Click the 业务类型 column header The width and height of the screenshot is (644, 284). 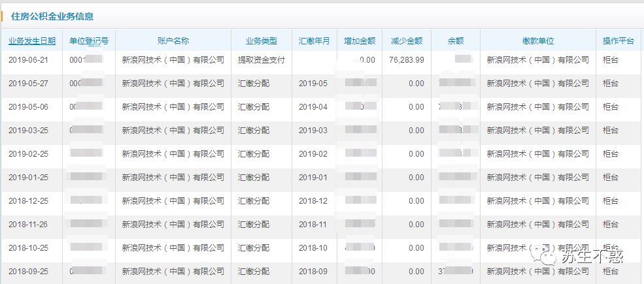(262, 41)
